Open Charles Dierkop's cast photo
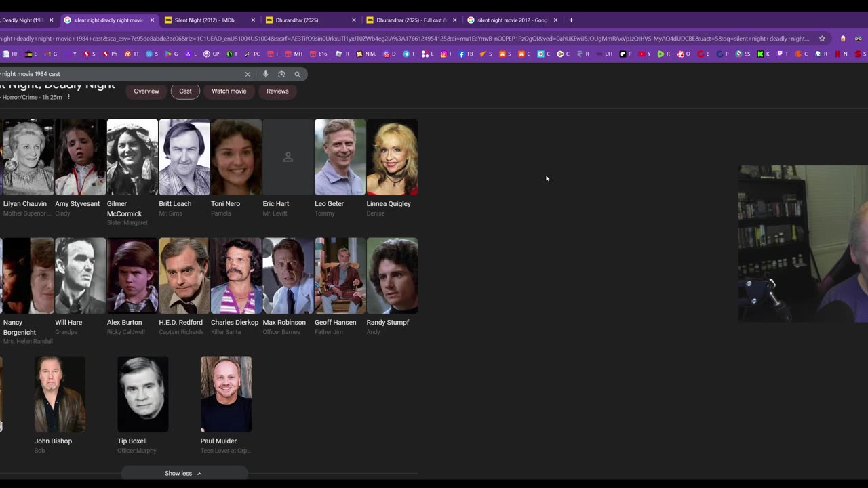 [x=236, y=276]
